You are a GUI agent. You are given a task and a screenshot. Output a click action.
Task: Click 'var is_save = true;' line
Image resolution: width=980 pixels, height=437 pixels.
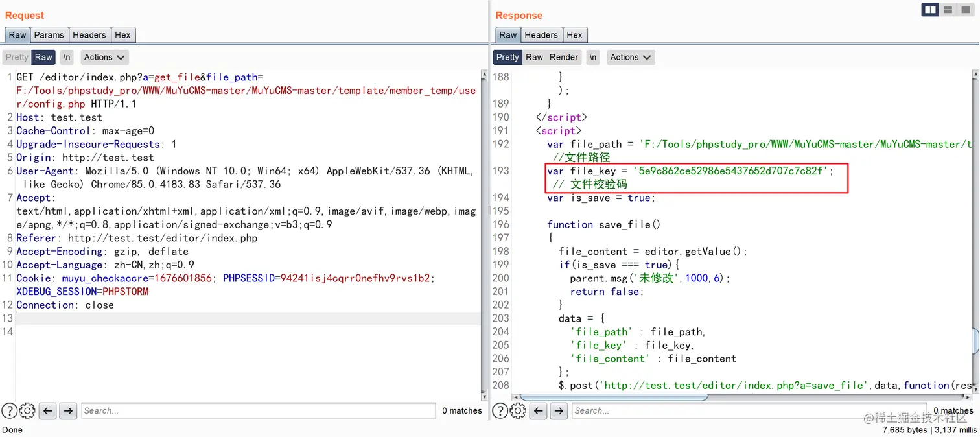coord(601,198)
